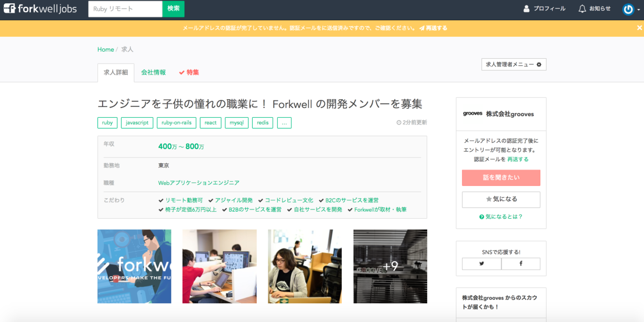Click the 求人 breadcrumb text

pos(127,50)
